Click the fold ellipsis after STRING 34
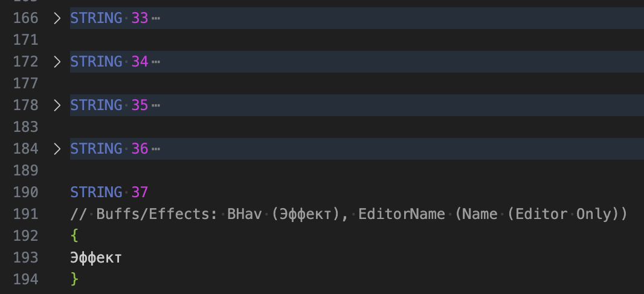The width and height of the screenshot is (644, 294). [x=156, y=62]
